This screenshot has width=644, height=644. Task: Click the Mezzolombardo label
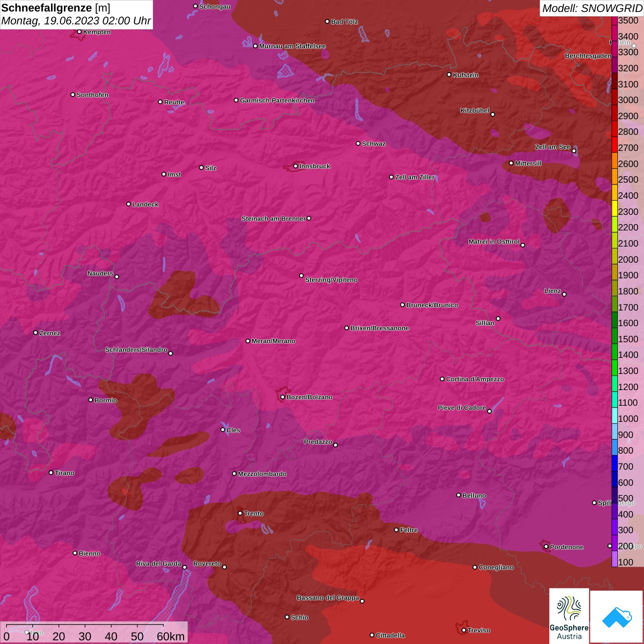pyautogui.click(x=262, y=474)
